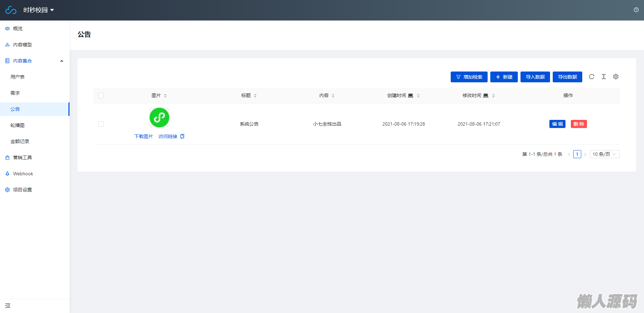Click the cloud logo in header

click(x=11, y=10)
